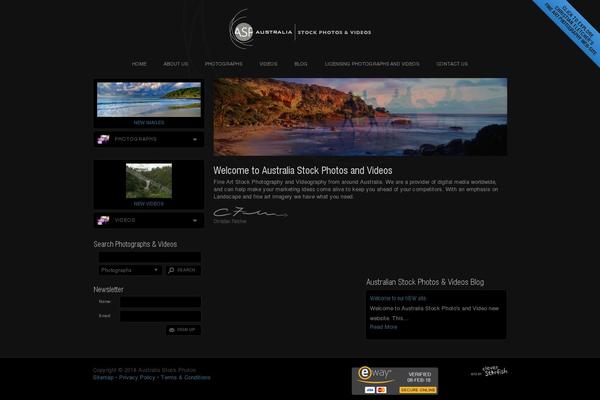Screen dimensions: 600x400
Task: Open Contact Us page
Action: pyautogui.click(x=452, y=64)
